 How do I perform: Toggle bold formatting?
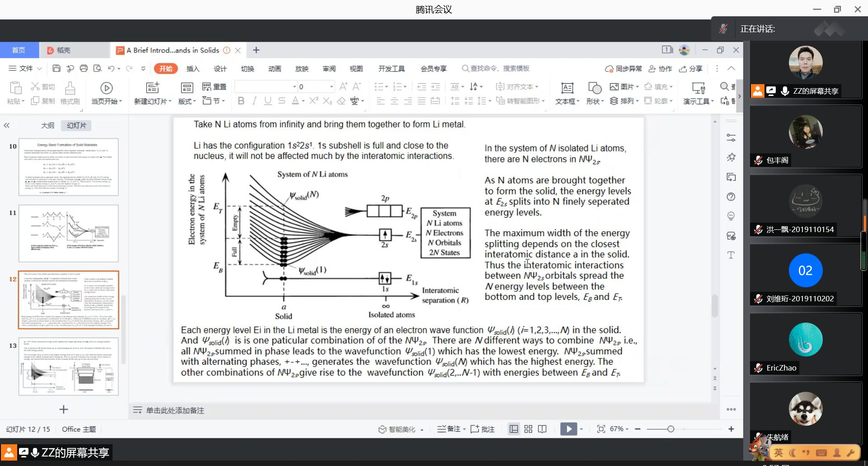click(x=241, y=101)
